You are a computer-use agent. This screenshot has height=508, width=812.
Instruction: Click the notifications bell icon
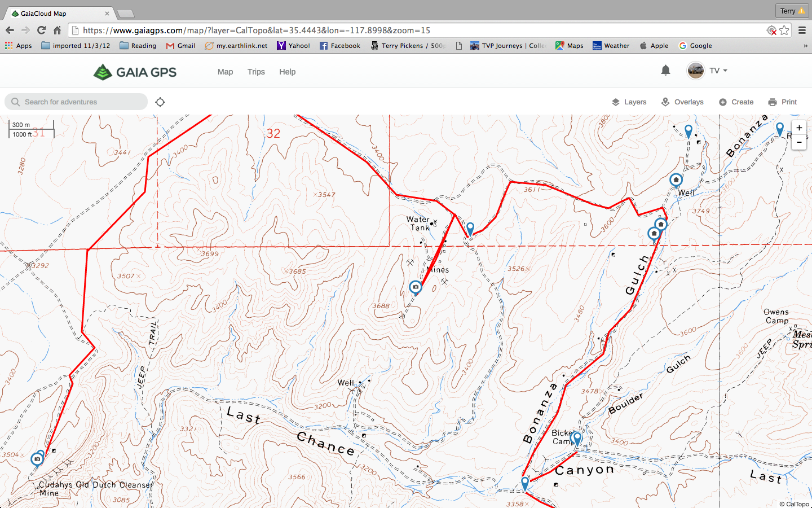(x=665, y=71)
